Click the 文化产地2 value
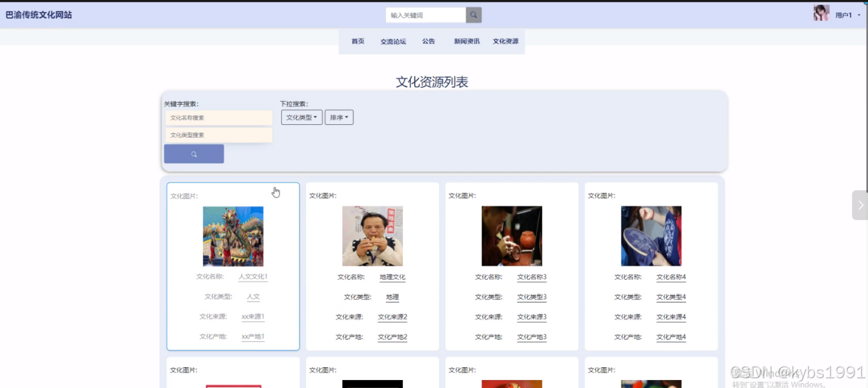The width and height of the screenshot is (868, 388). (x=393, y=337)
